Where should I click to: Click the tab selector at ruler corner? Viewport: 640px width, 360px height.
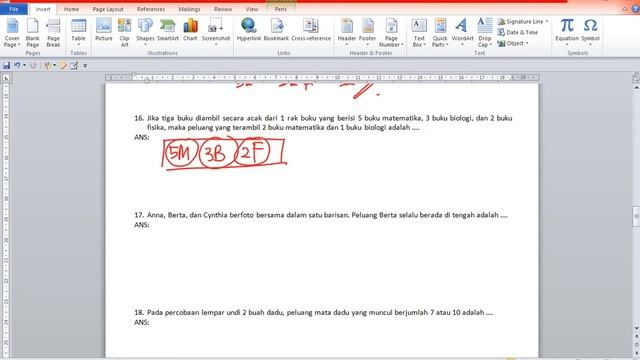[x=6, y=78]
